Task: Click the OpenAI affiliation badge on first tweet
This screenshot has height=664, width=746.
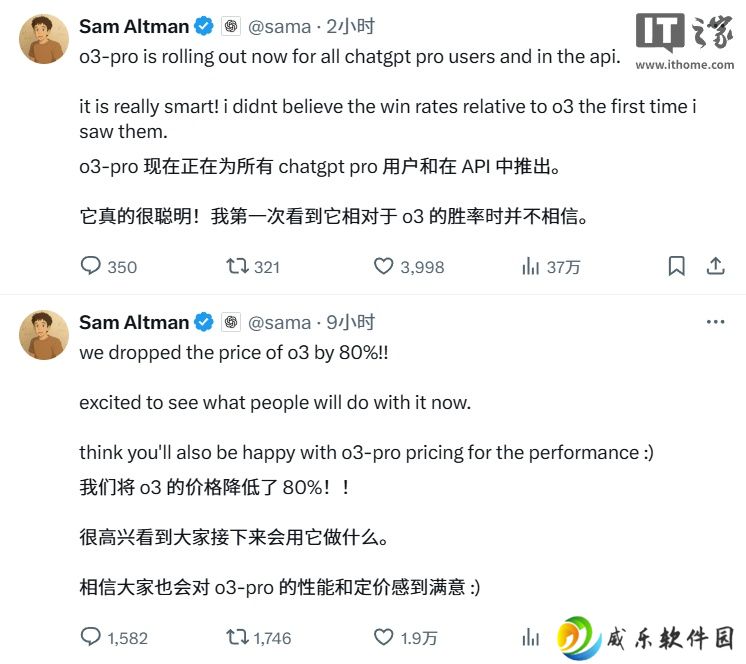Action: click(231, 26)
